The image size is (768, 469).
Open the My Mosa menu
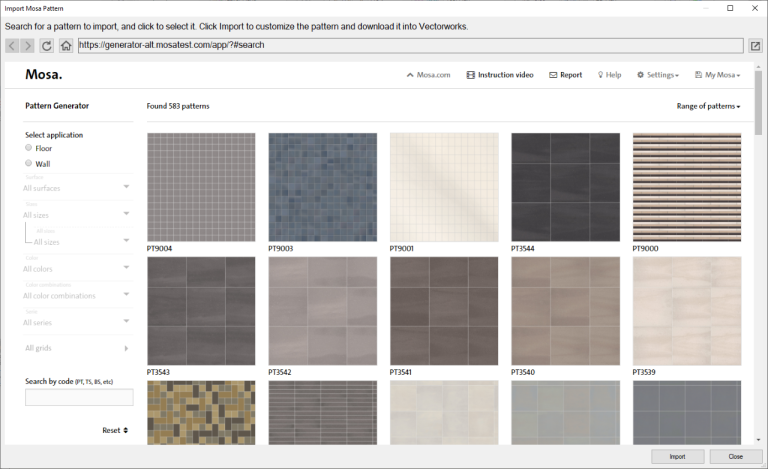pos(717,75)
